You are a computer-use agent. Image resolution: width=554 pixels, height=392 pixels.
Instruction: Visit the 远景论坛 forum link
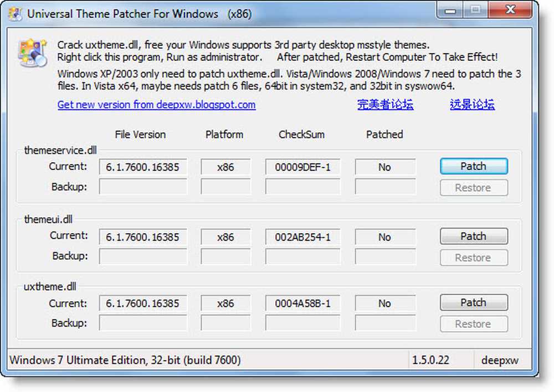472,105
